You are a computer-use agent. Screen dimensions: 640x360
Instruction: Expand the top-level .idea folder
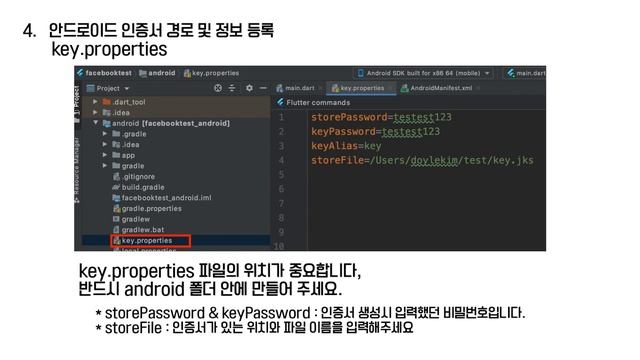[95, 112]
